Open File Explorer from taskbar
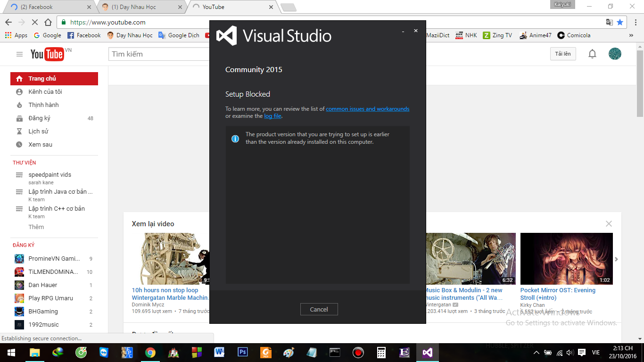644x362 pixels. pyautogui.click(x=34, y=353)
